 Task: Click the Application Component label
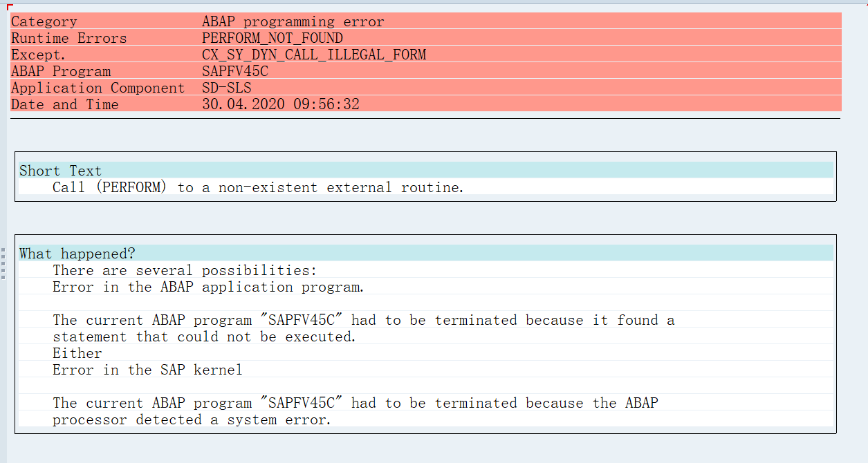98,88
